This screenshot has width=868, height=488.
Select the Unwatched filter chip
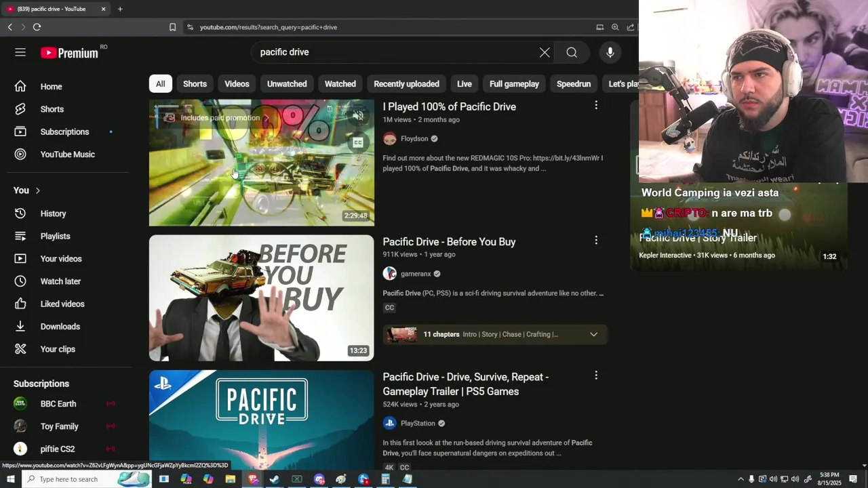(x=287, y=84)
